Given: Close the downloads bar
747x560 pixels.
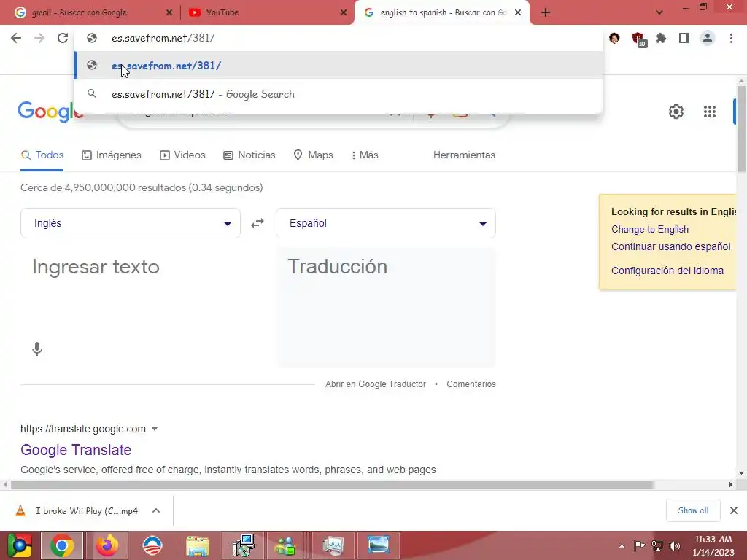Looking at the screenshot, I should pos(734,510).
